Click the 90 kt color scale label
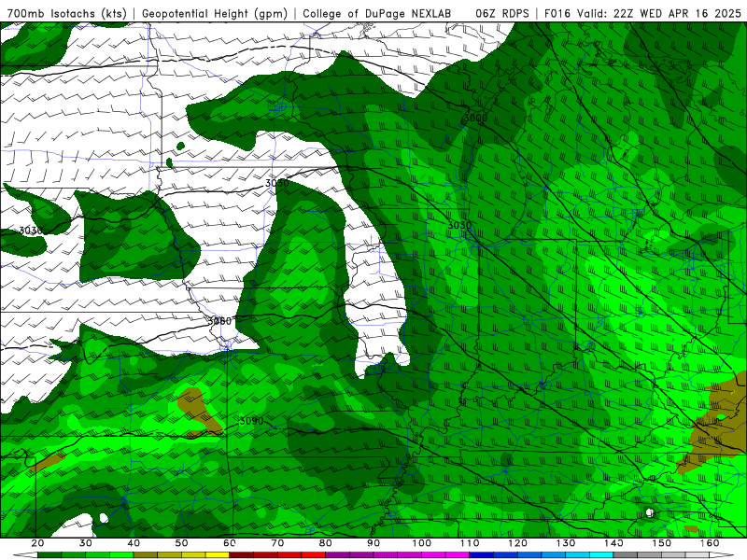747x560 pixels. (373, 543)
